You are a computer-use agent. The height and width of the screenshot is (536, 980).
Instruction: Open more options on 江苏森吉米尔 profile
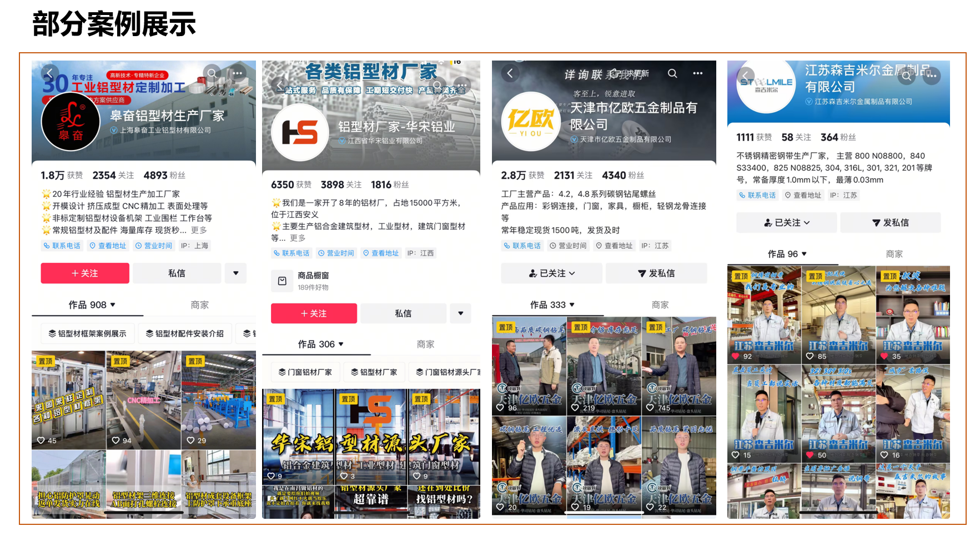[x=932, y=75]
